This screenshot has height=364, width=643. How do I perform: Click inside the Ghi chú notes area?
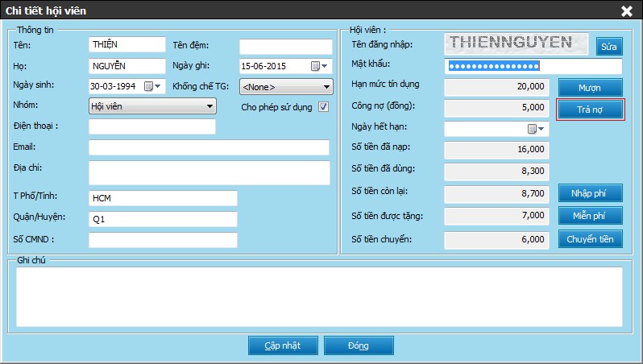320,296
